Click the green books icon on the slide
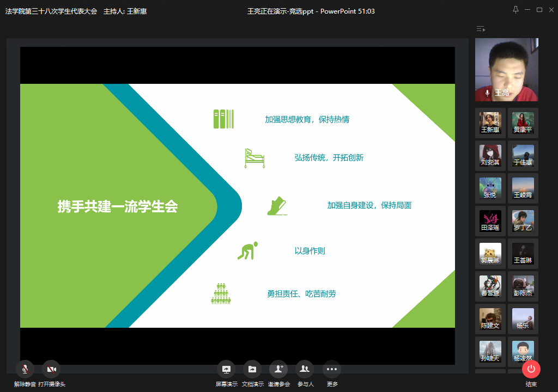The height and width of the screenshot is (392, 558). (223, 119)
